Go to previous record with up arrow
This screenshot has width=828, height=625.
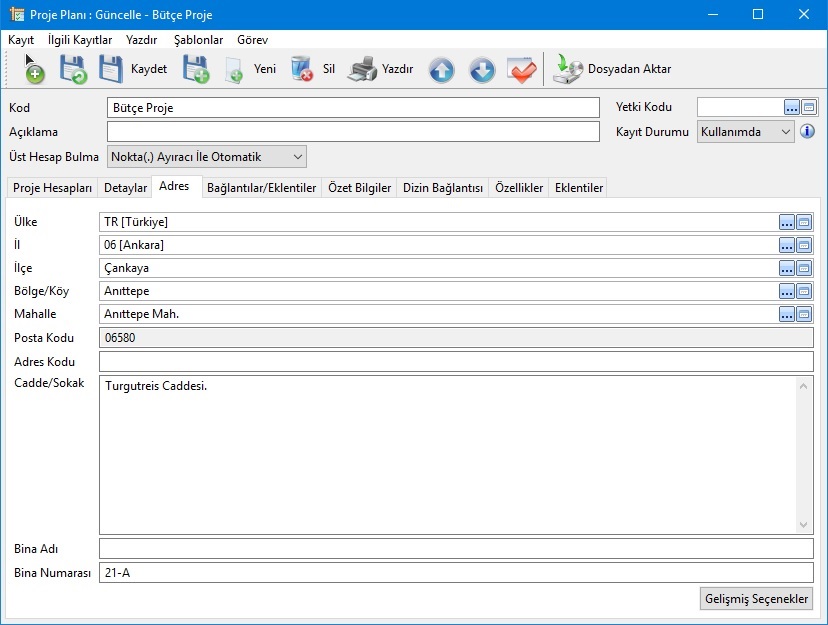pyautogui.click(x=441, y=70)
